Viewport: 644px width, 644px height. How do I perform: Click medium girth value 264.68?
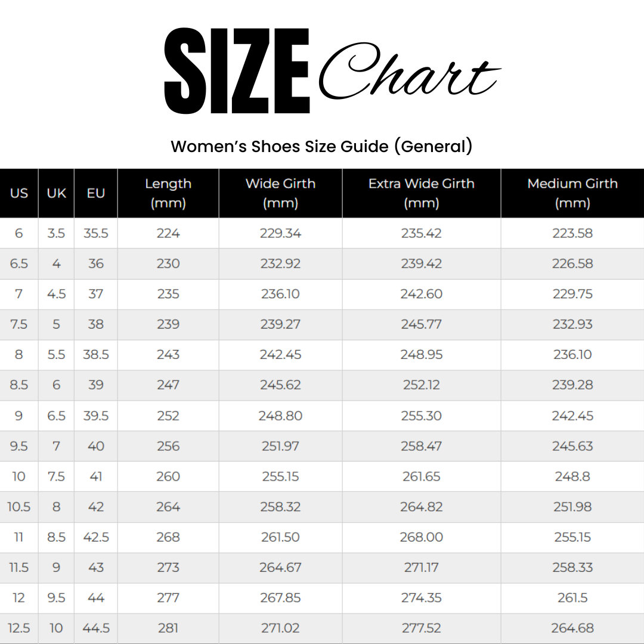pos(572,628)
